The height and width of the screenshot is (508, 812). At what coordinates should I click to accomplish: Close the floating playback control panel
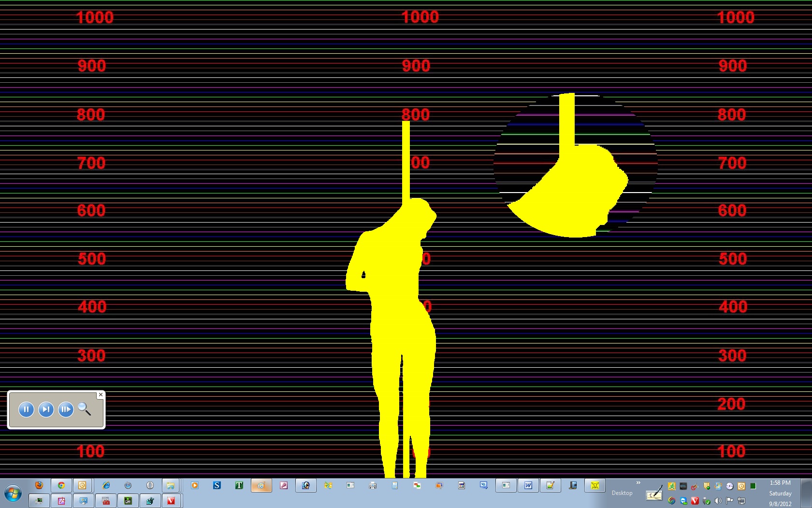101,395
